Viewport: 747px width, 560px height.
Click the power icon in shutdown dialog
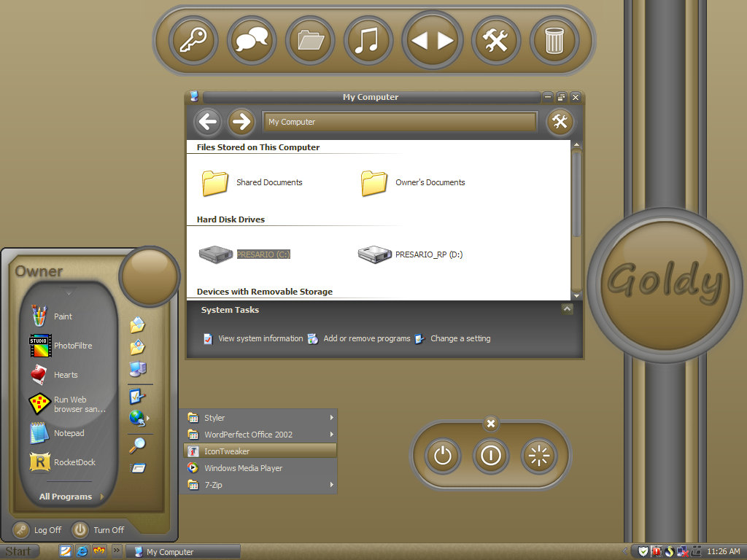pos(443,455)
